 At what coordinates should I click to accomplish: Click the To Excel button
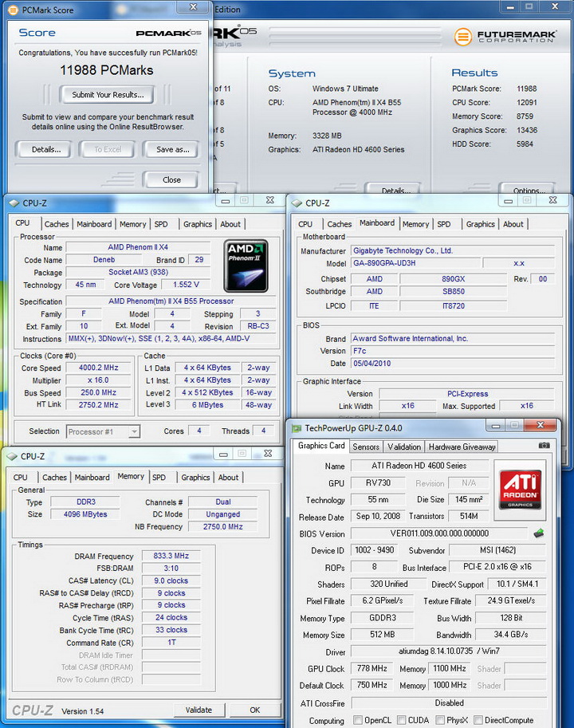(108, 149)
